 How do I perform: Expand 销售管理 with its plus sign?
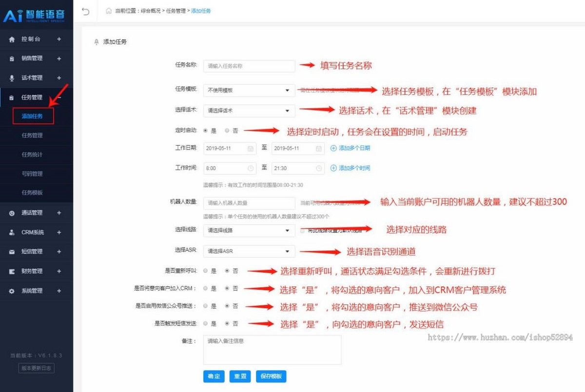[x=59, y=58]
